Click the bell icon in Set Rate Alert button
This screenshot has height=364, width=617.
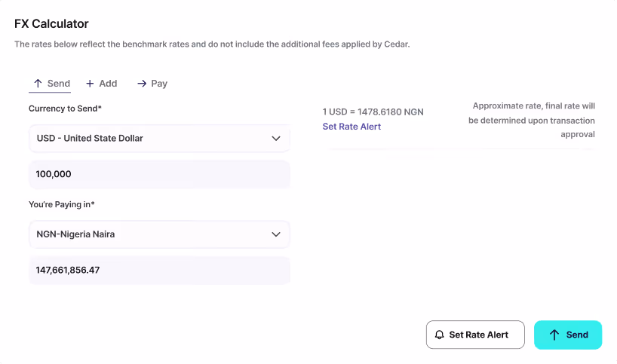click(440, 335)
